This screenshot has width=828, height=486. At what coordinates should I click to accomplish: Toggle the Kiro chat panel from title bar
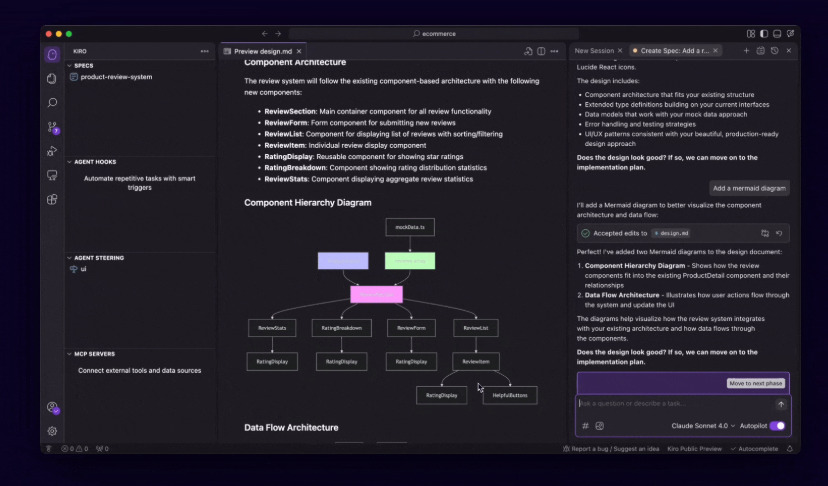point(791,33)
